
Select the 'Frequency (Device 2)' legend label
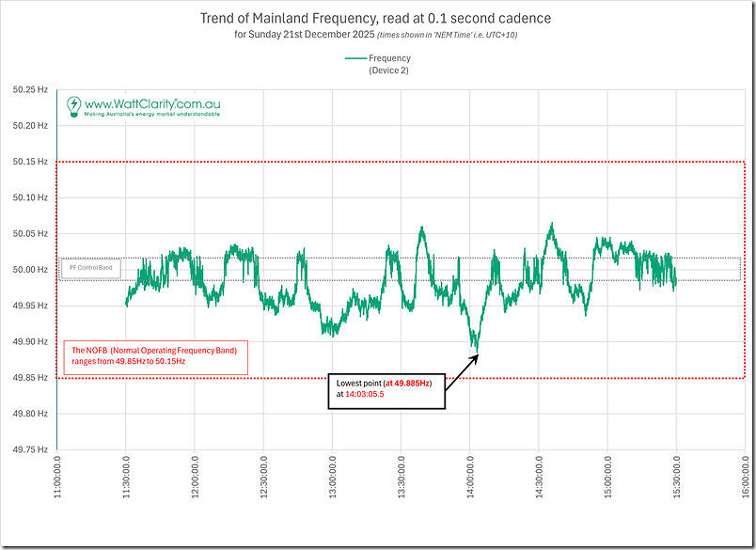point(389,64)
